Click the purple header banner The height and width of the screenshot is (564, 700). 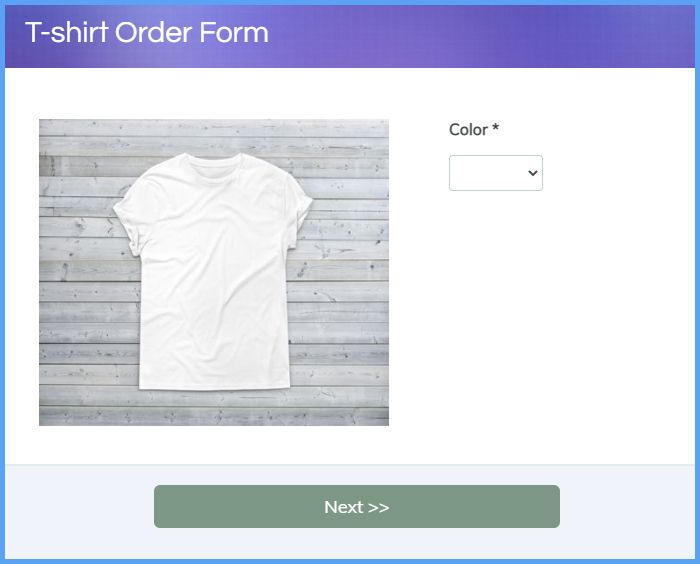(350, 36)
